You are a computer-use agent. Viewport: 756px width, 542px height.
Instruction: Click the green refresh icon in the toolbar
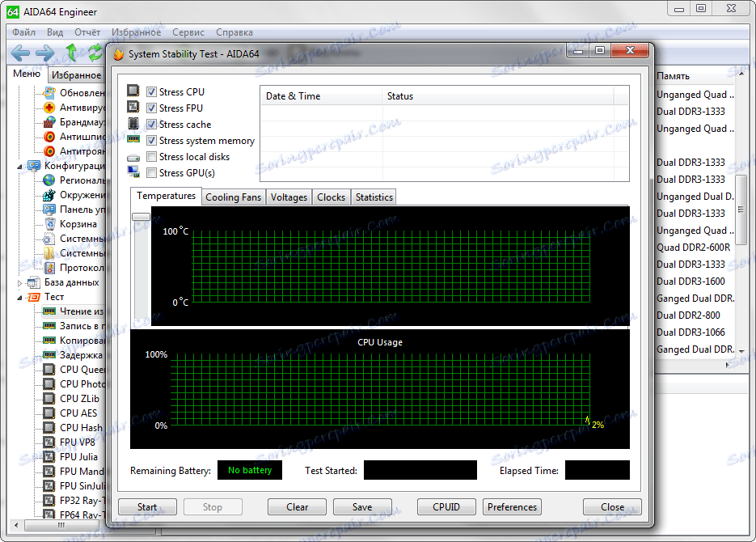coord(95,53)
